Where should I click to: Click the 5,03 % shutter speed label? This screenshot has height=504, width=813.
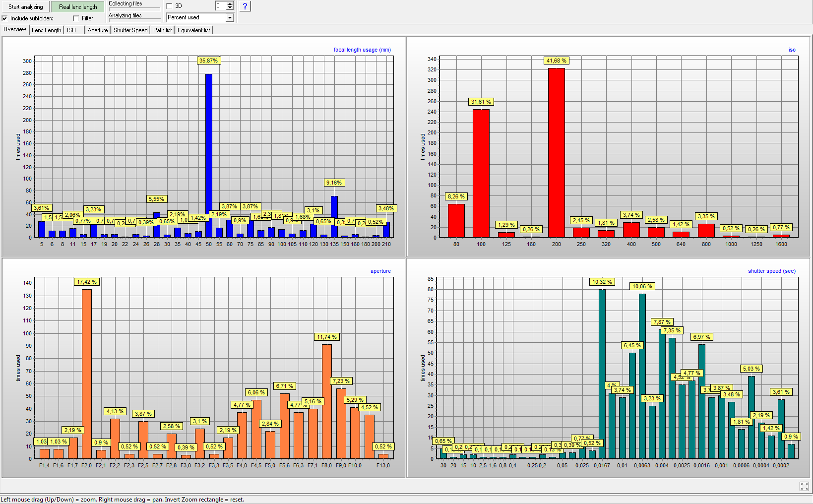coord(751,369)
